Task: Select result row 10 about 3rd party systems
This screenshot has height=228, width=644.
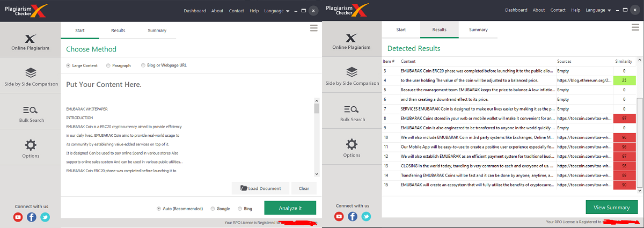Action: (x=509, y=137)
